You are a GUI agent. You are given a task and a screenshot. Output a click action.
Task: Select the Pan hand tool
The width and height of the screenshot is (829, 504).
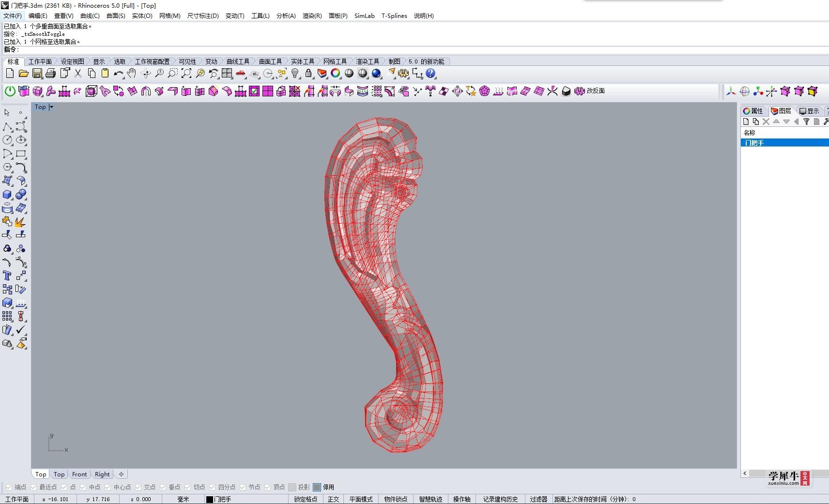click(132, 74)
